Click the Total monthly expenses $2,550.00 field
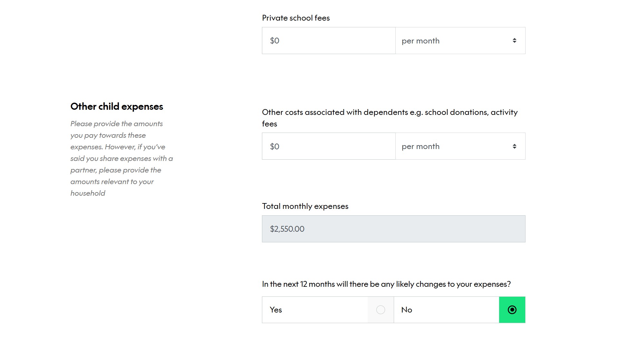This screenshot has height=364, width=618. click(x=393, y=229)
